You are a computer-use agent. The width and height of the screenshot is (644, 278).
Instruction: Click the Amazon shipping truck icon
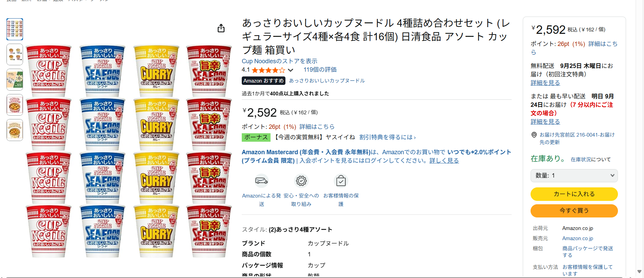point(261,181)
